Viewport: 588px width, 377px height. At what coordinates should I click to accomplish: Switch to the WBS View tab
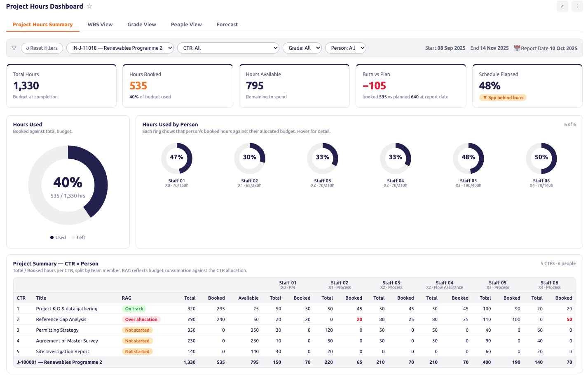click(100, 25)
